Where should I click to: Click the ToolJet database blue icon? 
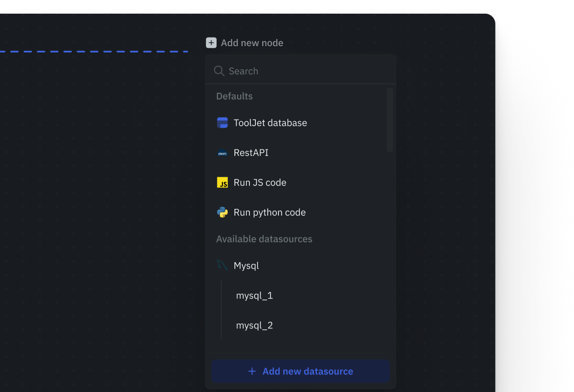click(x=222, y=123)
